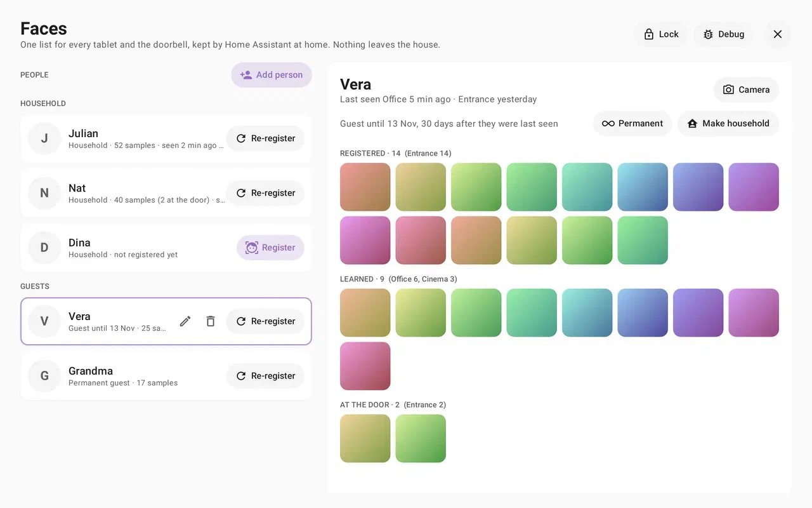Open Debug with the bug icon
The height and width of the screenshot is (508, 812).
click(724, 34)
